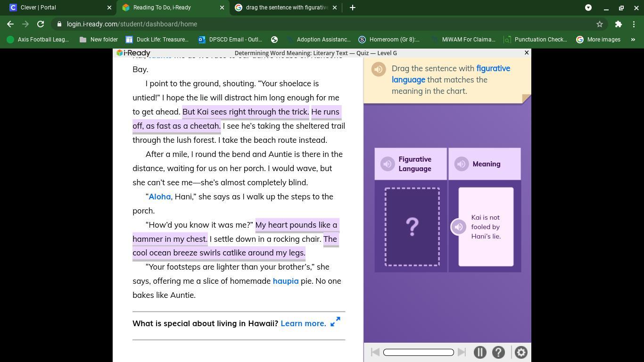Click the vocabulary word Aloha

click(x=159, y=197)
